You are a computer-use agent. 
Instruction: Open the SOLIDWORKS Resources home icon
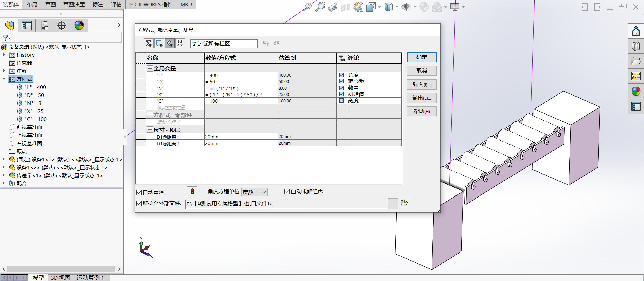click(x=636, y=31)
